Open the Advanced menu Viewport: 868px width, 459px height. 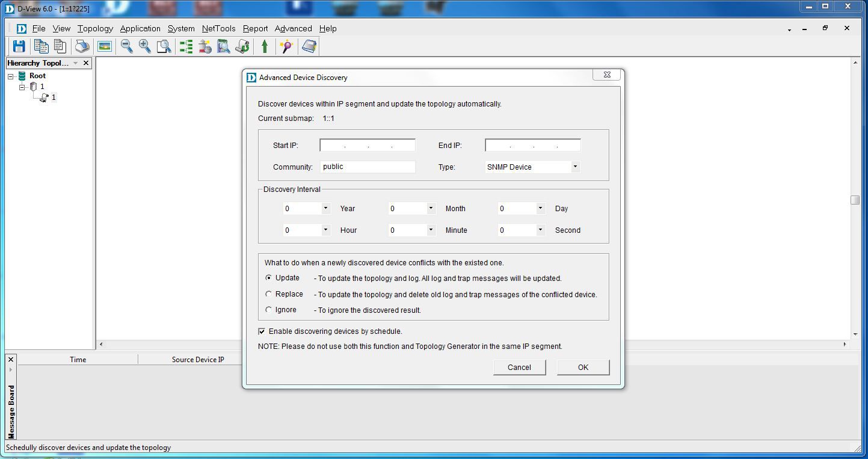click(293, 28)
